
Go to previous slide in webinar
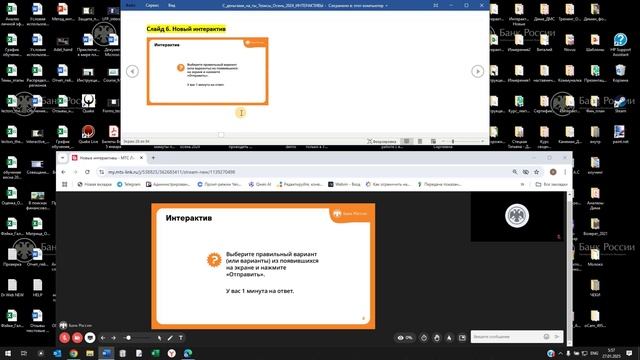pyautogui.click(x=103, y=338)
